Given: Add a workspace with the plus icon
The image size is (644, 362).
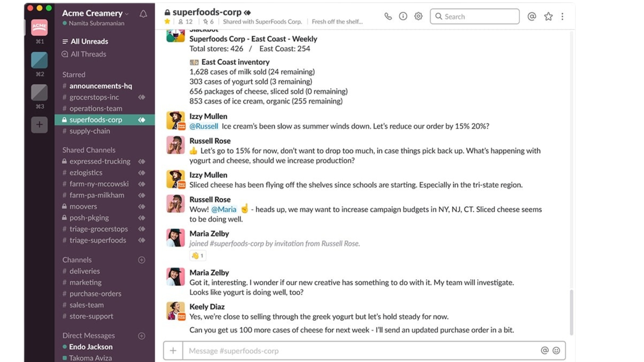Looking at the screenshot, I should coord(39,124).
